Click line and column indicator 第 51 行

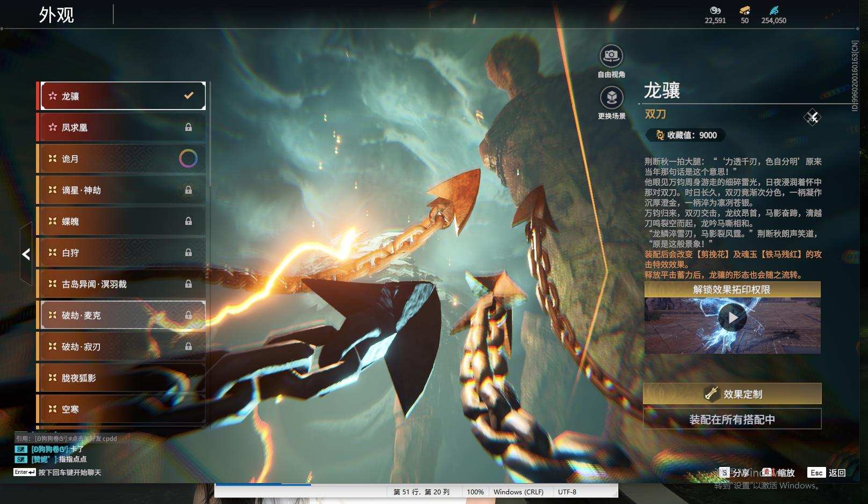[x=422, y=492]
